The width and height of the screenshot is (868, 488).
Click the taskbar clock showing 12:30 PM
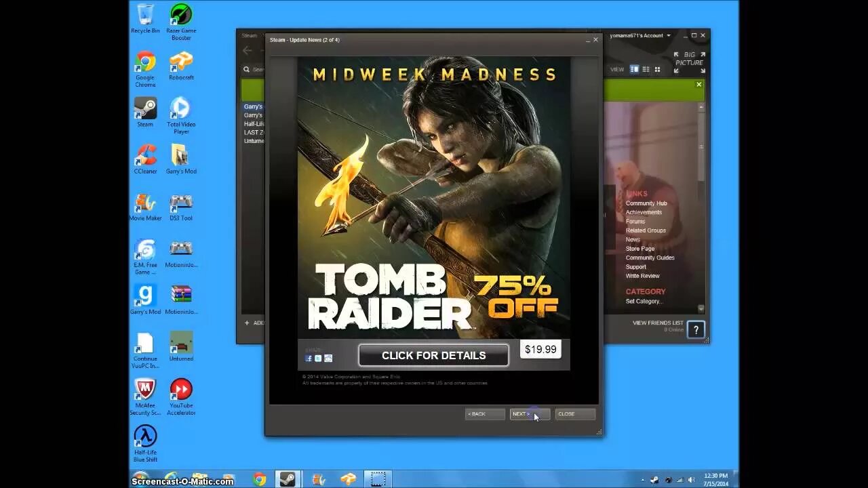tap(715, 480)
